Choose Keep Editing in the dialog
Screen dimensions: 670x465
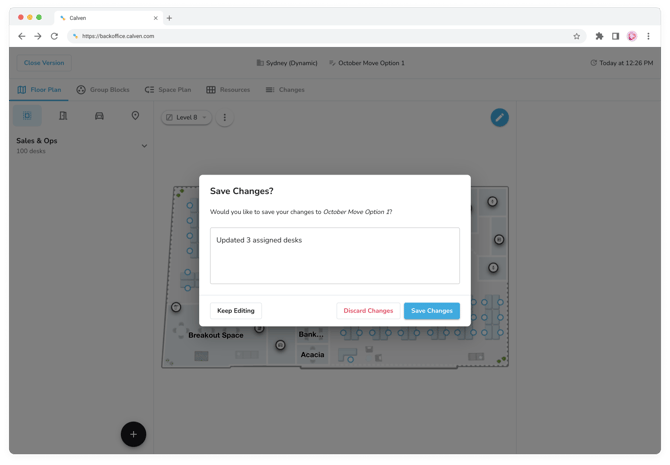[236, 311]
